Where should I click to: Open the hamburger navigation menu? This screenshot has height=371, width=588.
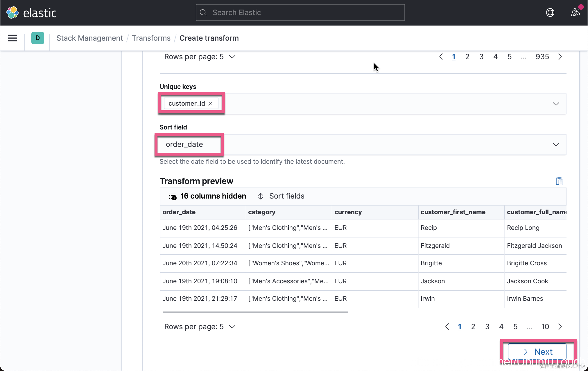(x=12, y=38)
